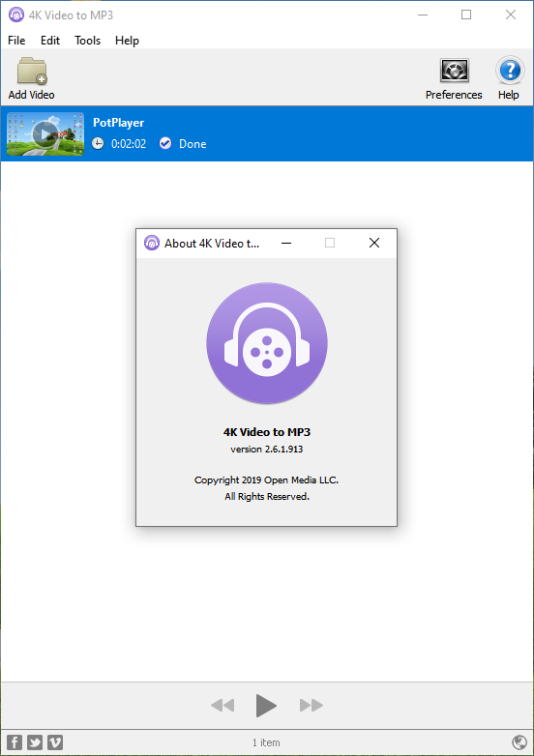Click the blue Help question mark icon
Image resolution: width=534 pixels, height=756 pixels.
click(510, 71)
